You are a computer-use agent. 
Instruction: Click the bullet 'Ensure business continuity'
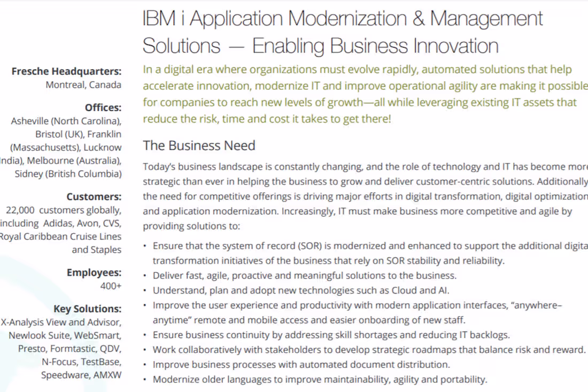pos(331,335)
